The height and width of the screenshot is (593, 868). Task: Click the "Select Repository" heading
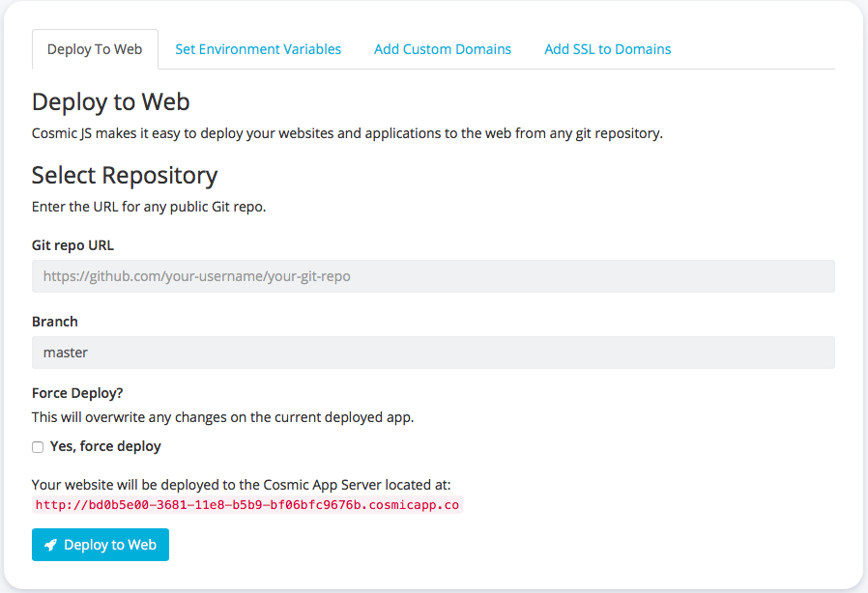(x=125, y=175)
